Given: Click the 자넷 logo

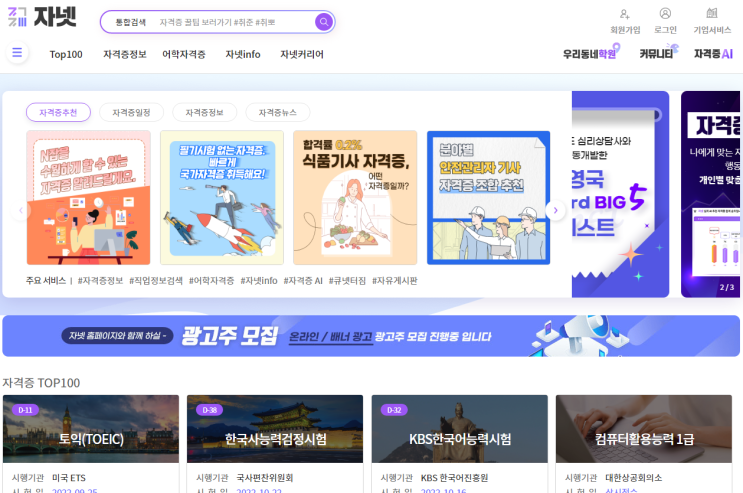Looking at the screenshot, I should (x=42, y=17).
